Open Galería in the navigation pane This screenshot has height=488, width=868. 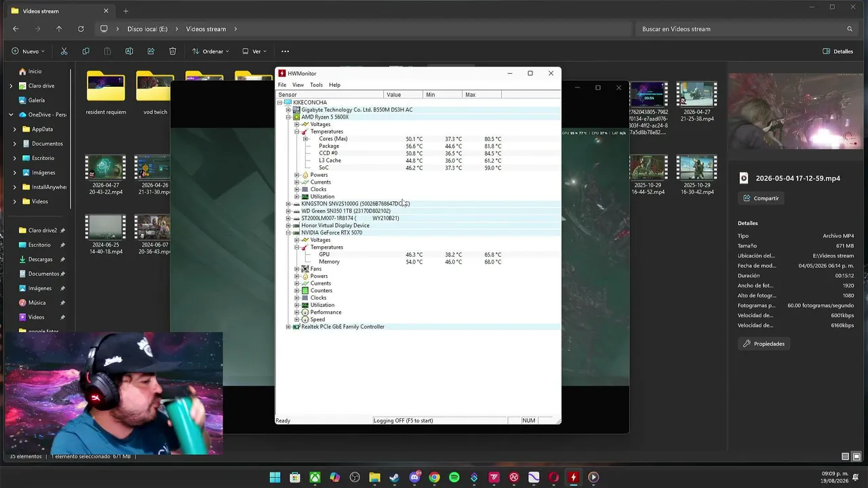[x=36, y=100]
